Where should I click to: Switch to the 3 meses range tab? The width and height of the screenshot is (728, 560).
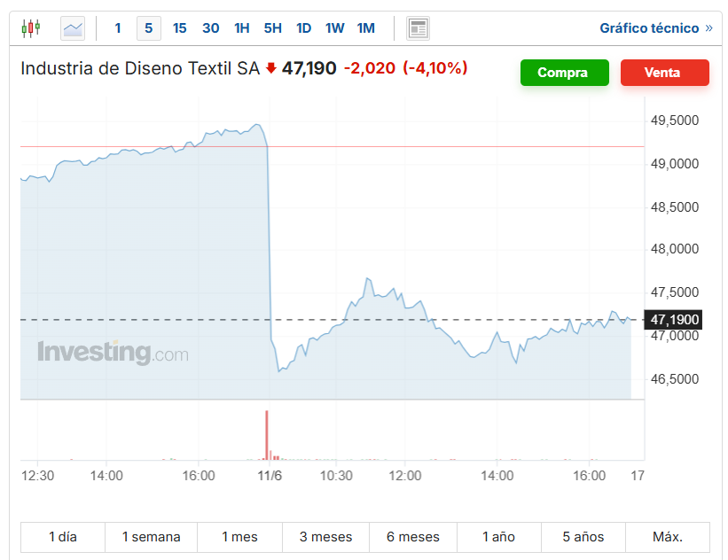click(325, 537)
